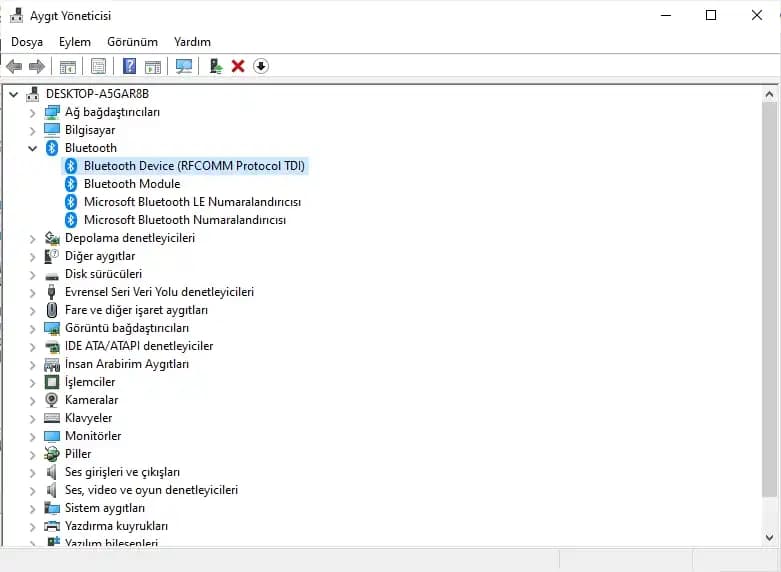Viewport: 781px width, 572px height.
Task: Open the Görünüm menu
Action: pos(132,42)
